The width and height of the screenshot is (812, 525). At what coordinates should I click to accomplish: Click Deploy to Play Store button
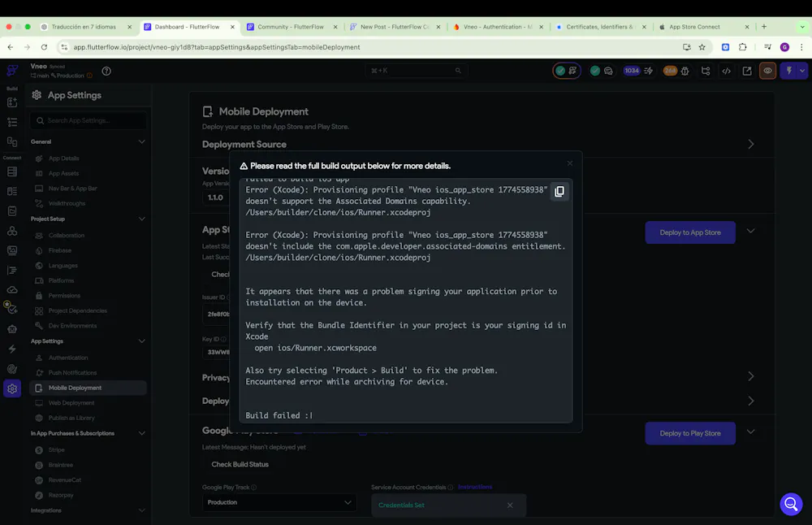689,433
